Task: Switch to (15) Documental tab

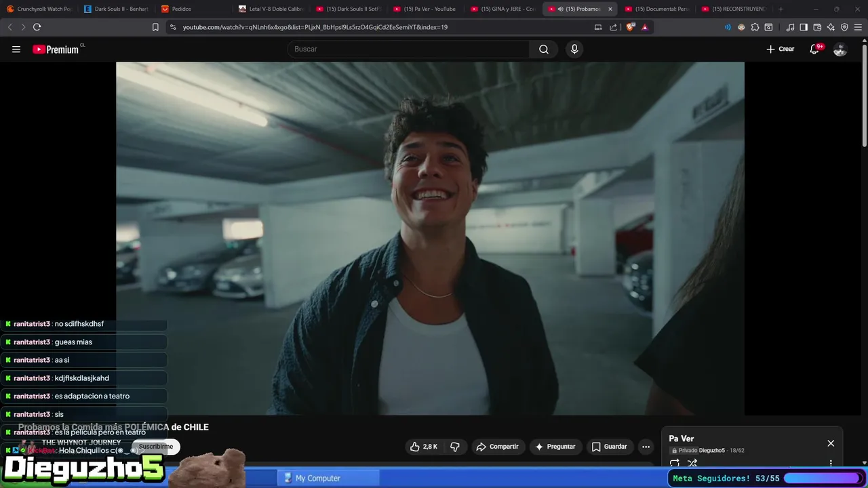Action: pos(657,9)
